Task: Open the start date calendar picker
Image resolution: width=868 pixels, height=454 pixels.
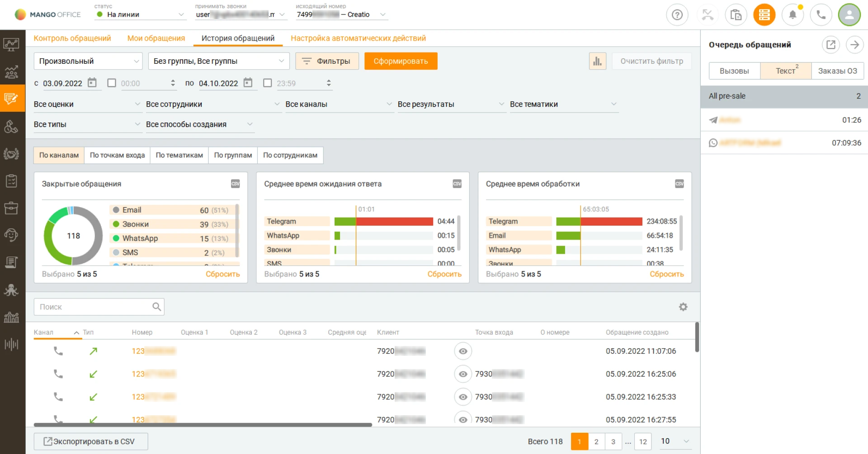Action: (x=92, y=83)
